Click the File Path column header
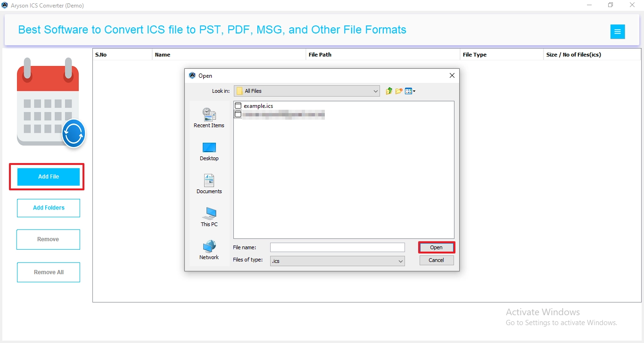Image resolution: width=644 pixels, height=343 pixels. 383,55
